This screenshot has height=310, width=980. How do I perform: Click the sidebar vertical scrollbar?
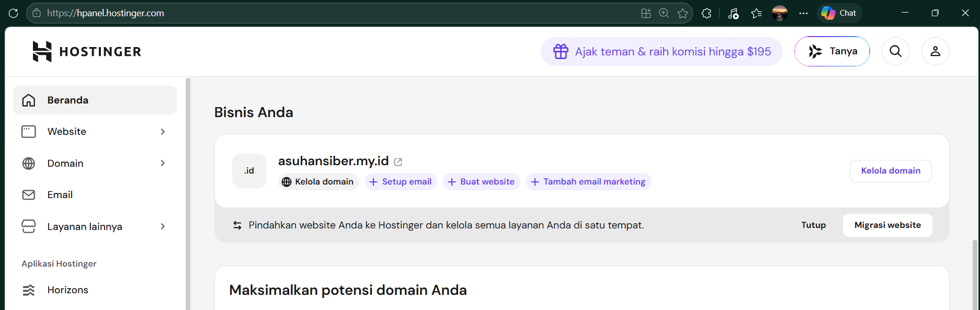(188, 193)
